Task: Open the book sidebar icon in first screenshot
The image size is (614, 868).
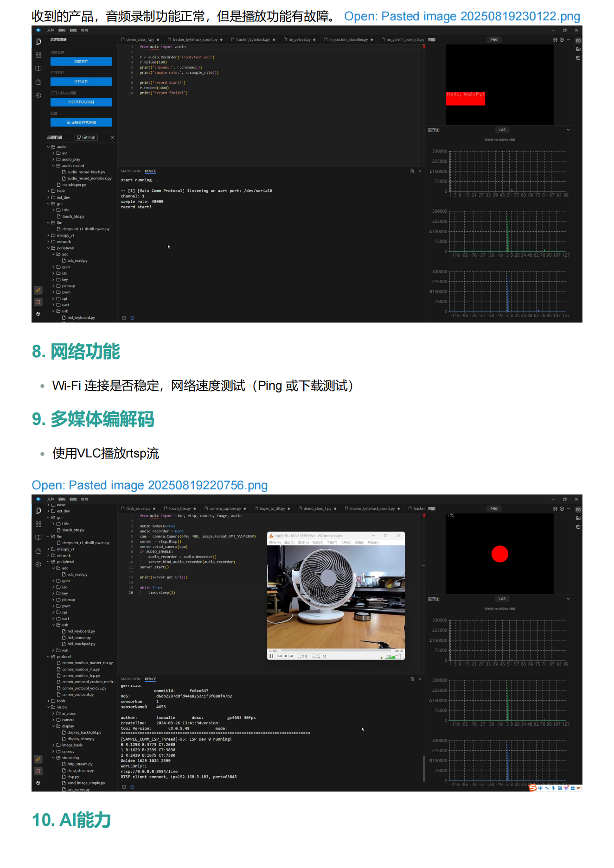Action: pyautogui.click(x=38, y=69)
